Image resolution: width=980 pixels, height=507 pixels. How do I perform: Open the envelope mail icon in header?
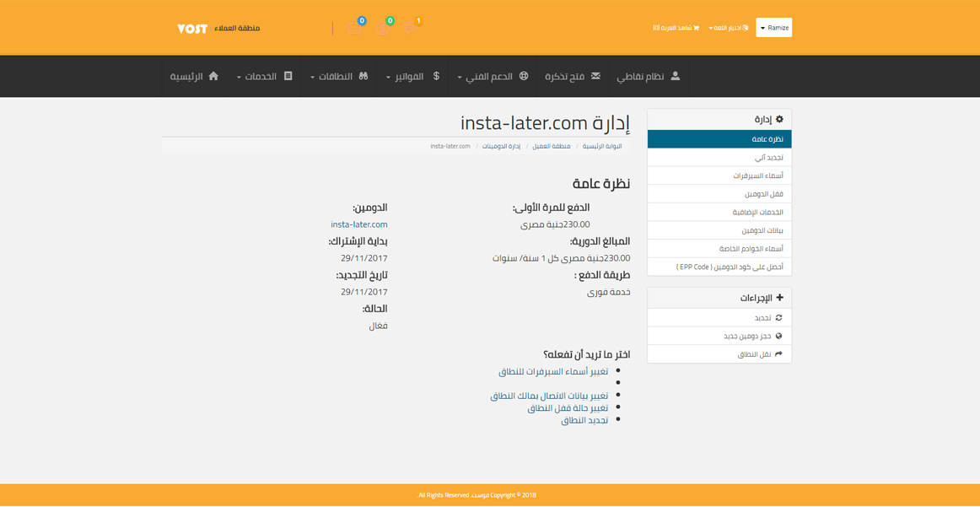(355, 28)
